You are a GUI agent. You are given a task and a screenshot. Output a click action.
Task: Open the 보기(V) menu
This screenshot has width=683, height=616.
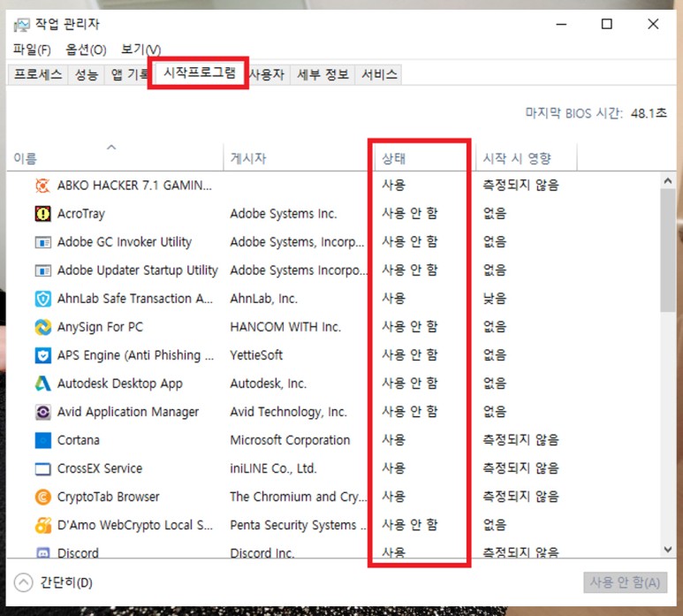click(140, 49)
